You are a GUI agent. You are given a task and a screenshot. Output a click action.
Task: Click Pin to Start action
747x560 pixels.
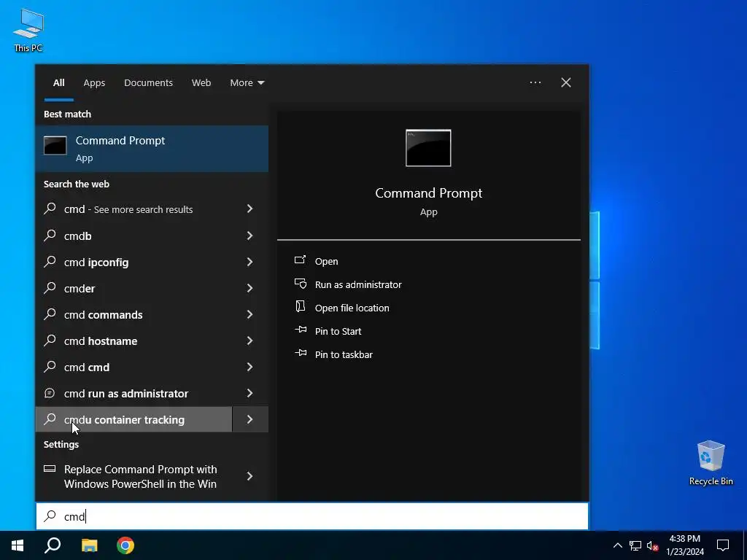[338, 332]
